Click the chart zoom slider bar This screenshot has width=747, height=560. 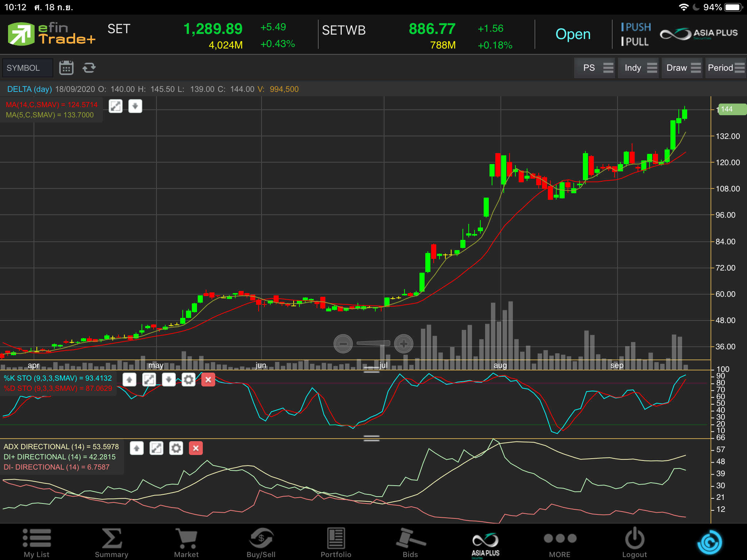tap(373, 343)
